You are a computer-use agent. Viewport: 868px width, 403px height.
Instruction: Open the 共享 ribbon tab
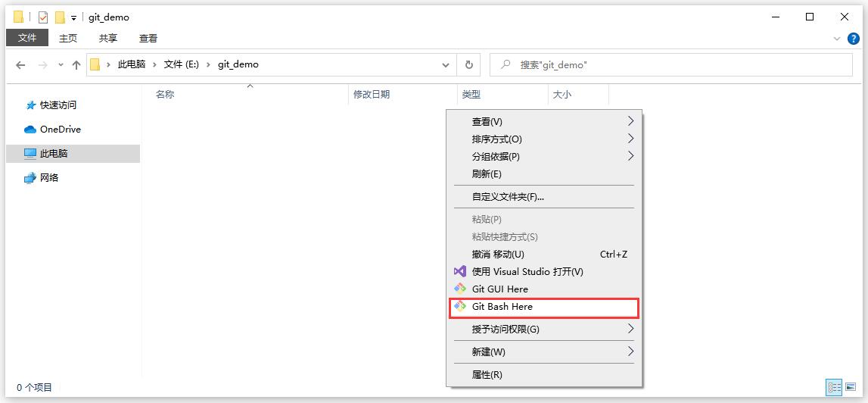(x=108, y=38)
